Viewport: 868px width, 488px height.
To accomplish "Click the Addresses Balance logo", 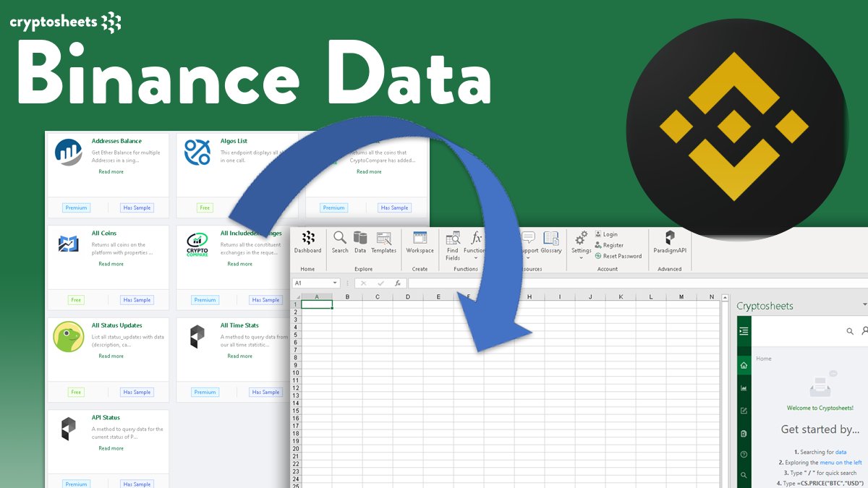I will pos(69,152).
